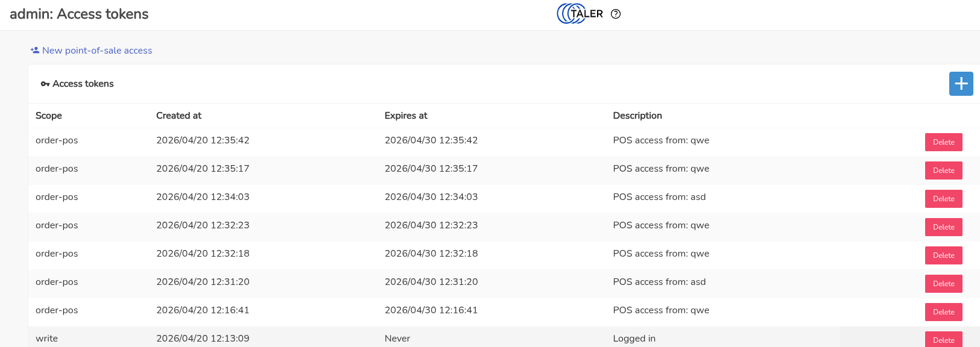Open the help question mark icon

(x=616, y=14)
